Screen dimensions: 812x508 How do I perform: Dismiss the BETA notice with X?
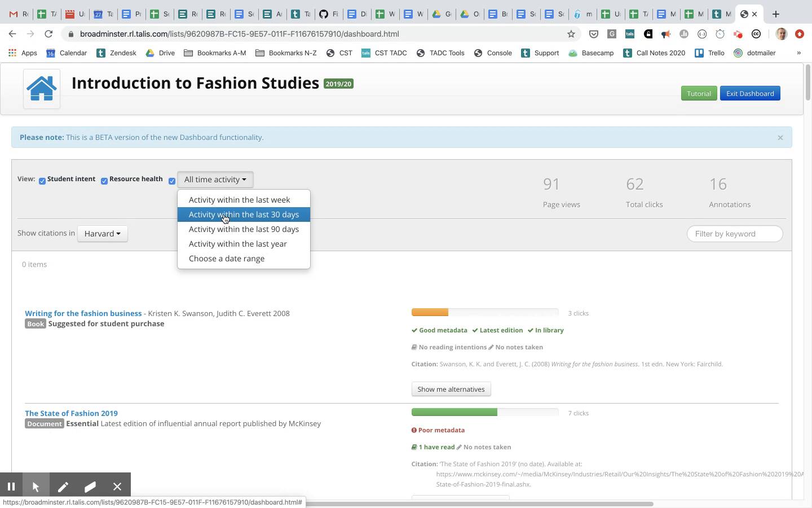tap(780, 138)
